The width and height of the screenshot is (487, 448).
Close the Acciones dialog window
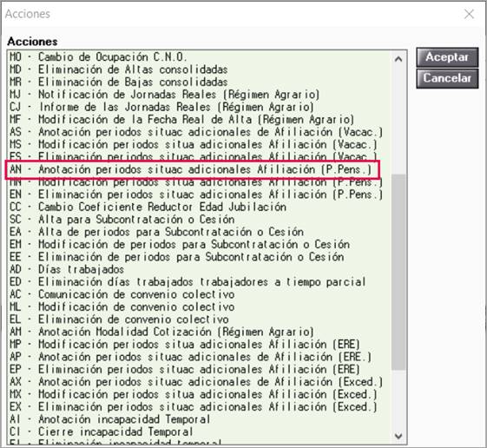469,14
